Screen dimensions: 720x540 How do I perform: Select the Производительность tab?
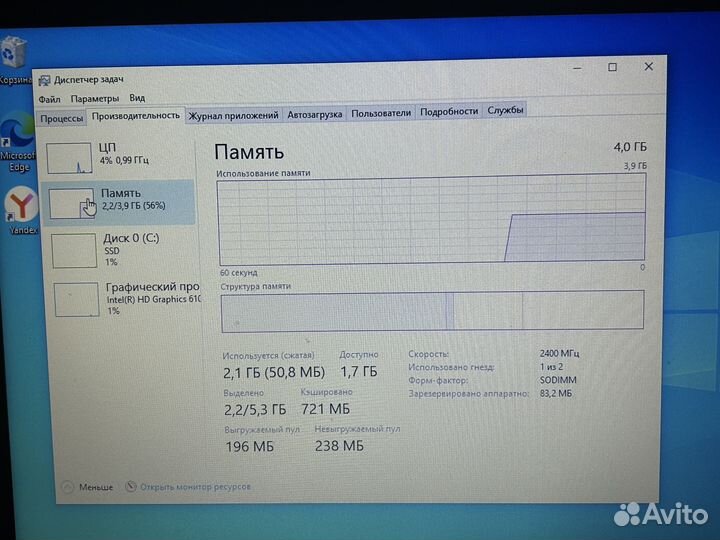(x=135, y=116)
